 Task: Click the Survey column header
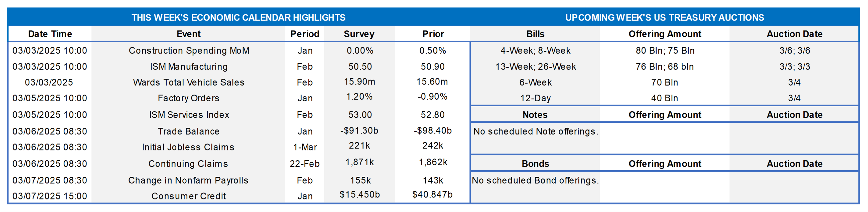359,34
